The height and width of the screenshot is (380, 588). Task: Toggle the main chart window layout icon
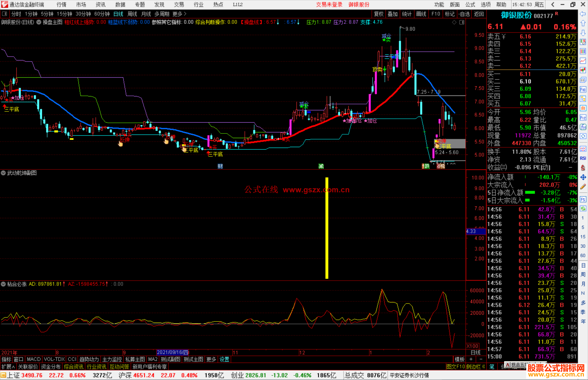(x=462, y=22)
